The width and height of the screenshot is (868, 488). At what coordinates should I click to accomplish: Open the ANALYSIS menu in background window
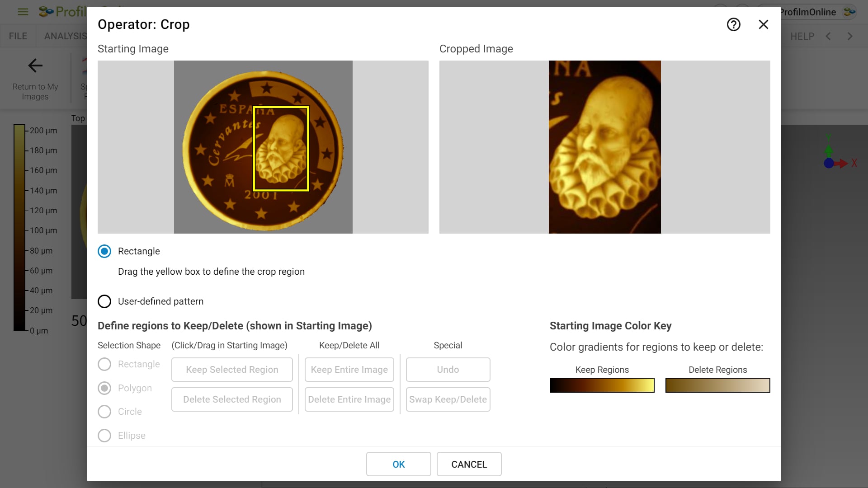pyautogui.click(x=65, y=36)
